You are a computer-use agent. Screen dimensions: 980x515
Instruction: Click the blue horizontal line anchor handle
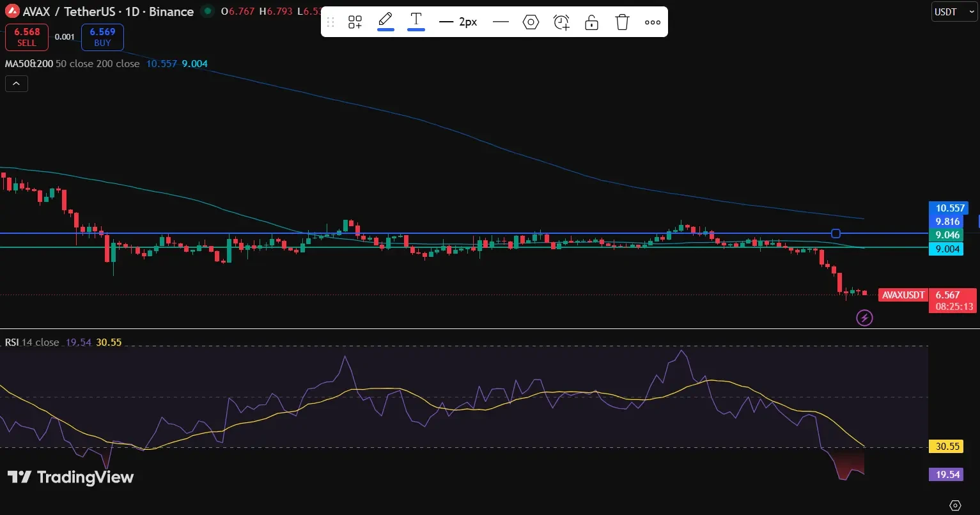click(x=836, y=233)
